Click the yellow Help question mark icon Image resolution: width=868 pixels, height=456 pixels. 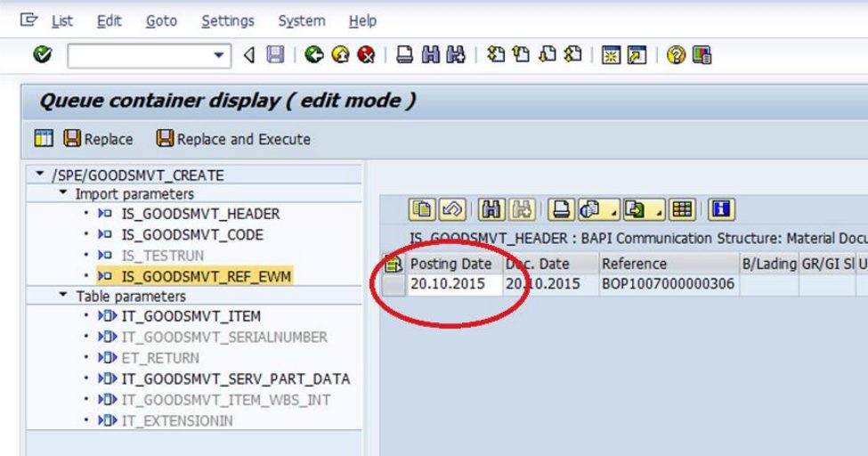677,55
